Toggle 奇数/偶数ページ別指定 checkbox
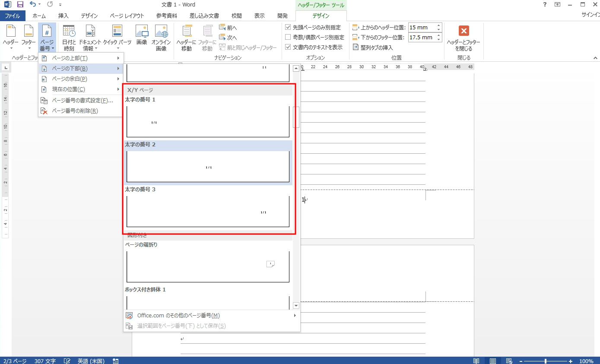Viewport: 600px width, 364px height. 288,37
